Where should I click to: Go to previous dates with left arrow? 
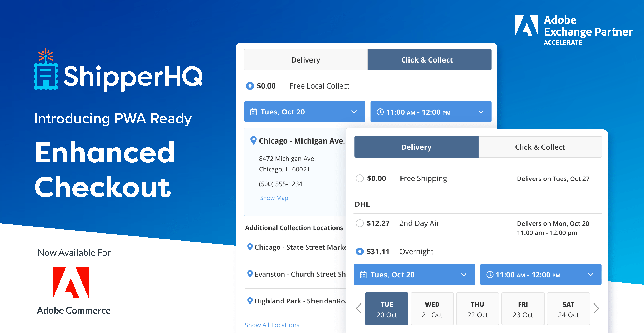point(359,308)
